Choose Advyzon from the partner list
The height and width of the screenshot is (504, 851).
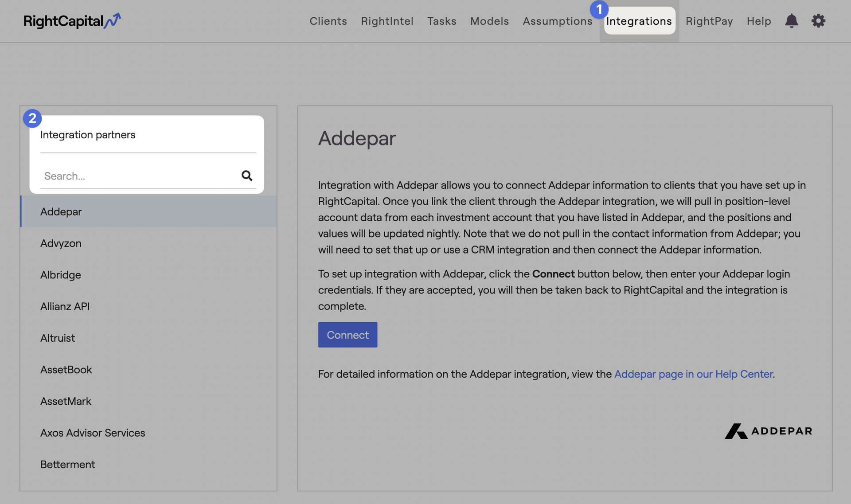tap(148, 243)
